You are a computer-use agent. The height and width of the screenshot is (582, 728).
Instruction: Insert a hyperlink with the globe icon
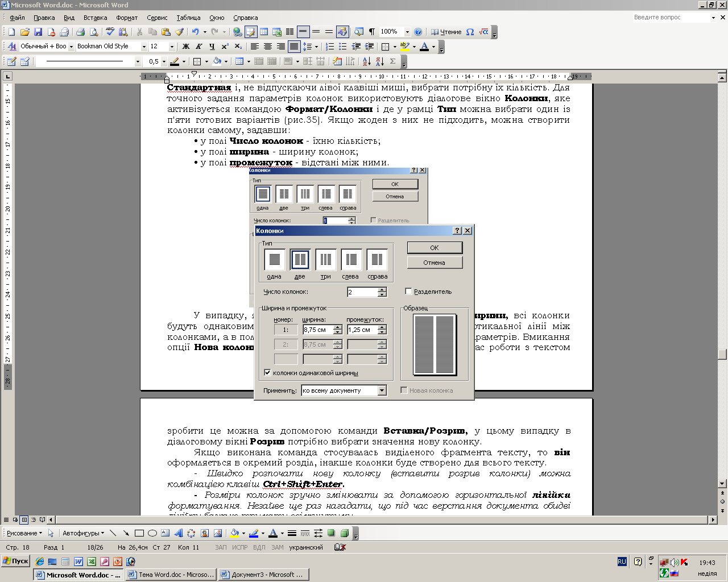[x=238, y=32]
